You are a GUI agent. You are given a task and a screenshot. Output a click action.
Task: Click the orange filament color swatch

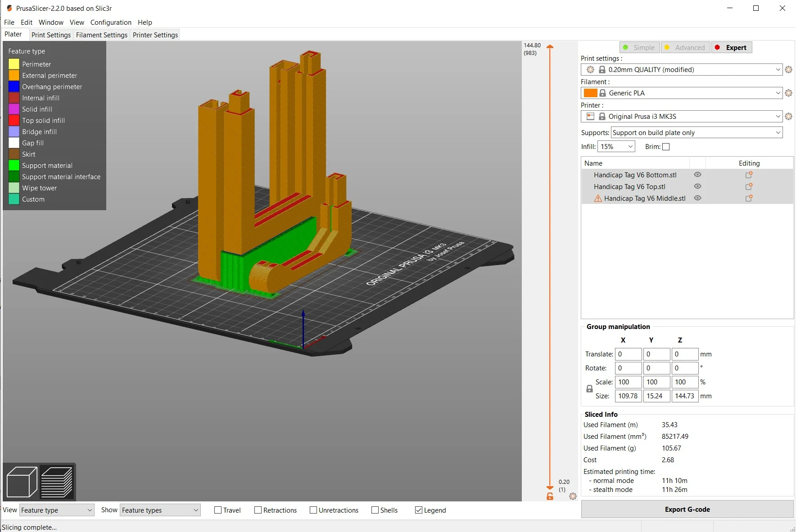(x=590, y=93)
